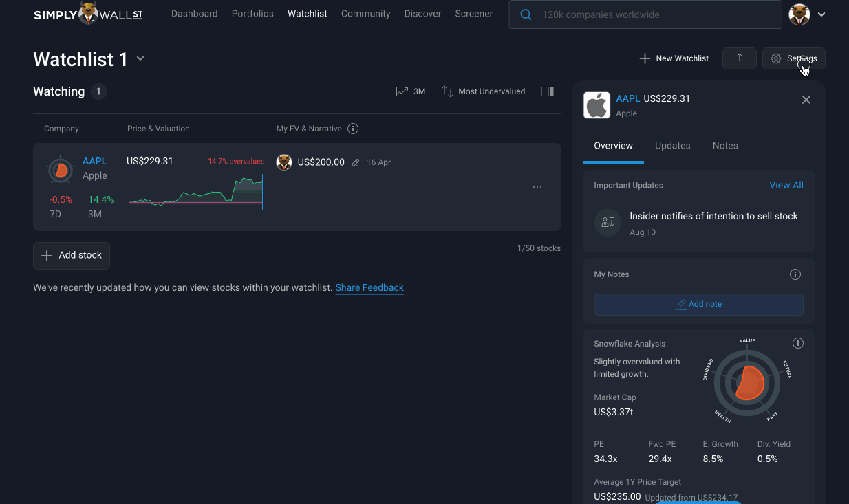849x504 pixels.
Task: Switch to the Updates tab
Action: pos(672,146)
